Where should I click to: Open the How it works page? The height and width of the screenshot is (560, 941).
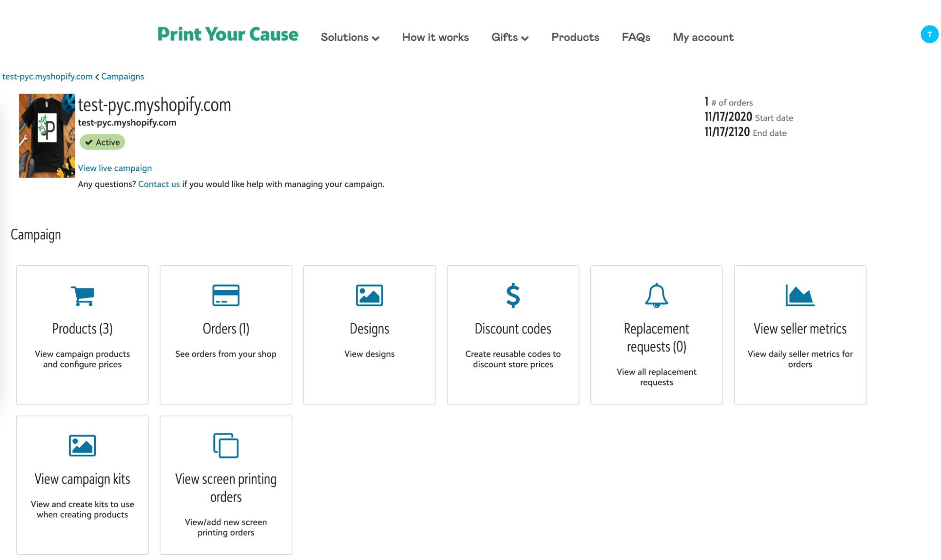click(x=435, y=37)
